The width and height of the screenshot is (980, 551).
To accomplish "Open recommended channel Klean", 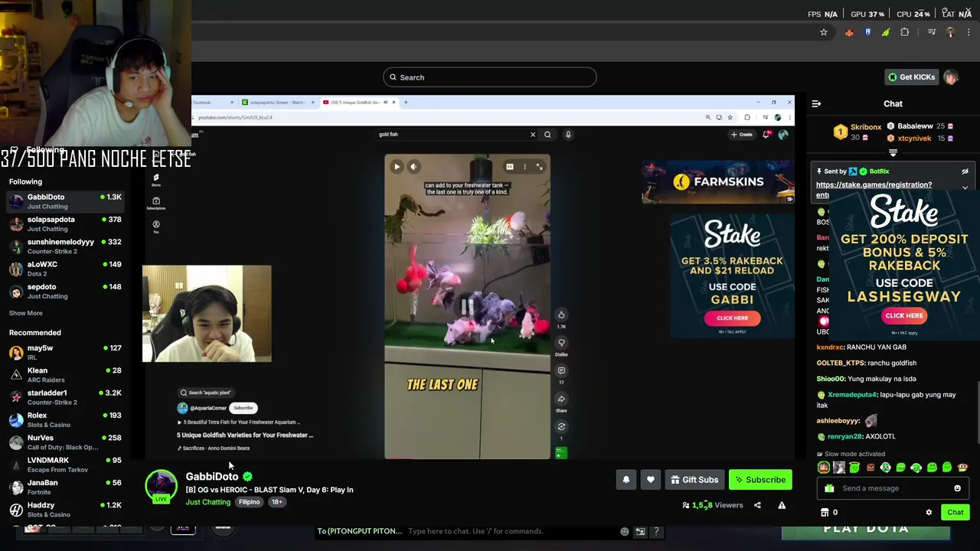I will click(65, 374).
